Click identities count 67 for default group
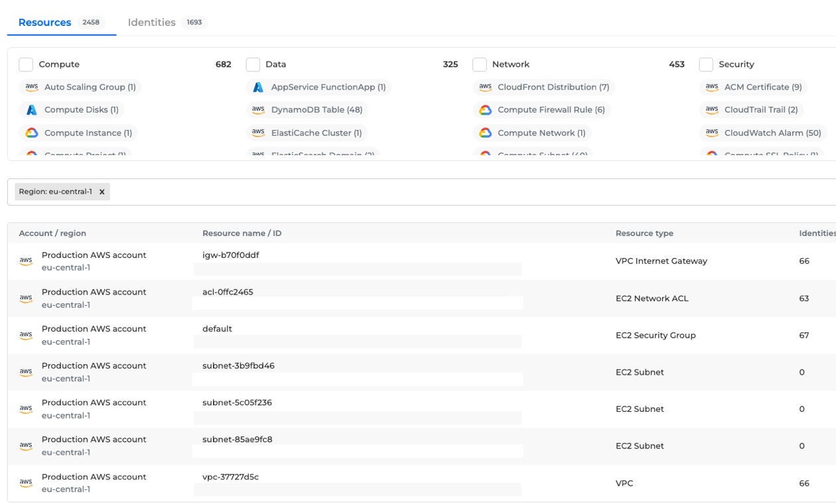The width and height of the screenshot is (836, 504). click(804, 336)
